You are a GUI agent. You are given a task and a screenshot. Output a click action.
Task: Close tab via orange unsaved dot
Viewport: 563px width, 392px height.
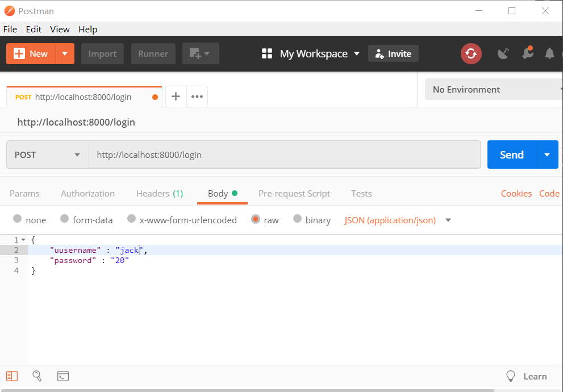155,97
